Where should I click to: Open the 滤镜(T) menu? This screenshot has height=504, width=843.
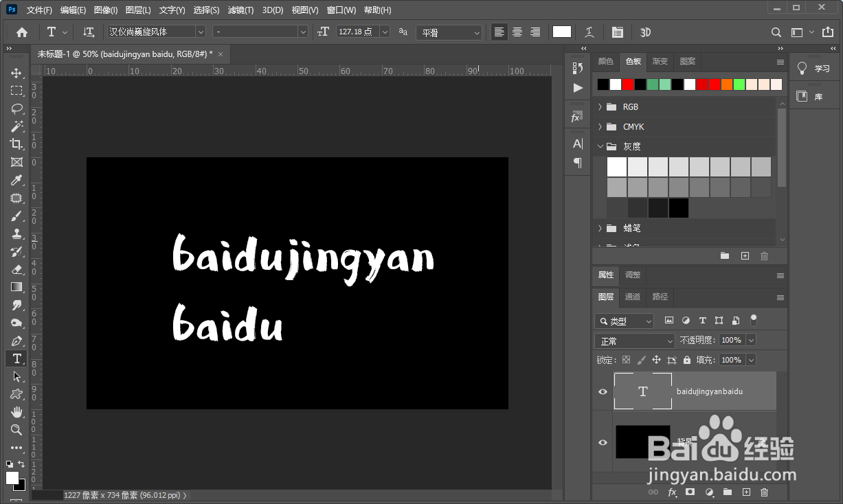pos(240,10)
